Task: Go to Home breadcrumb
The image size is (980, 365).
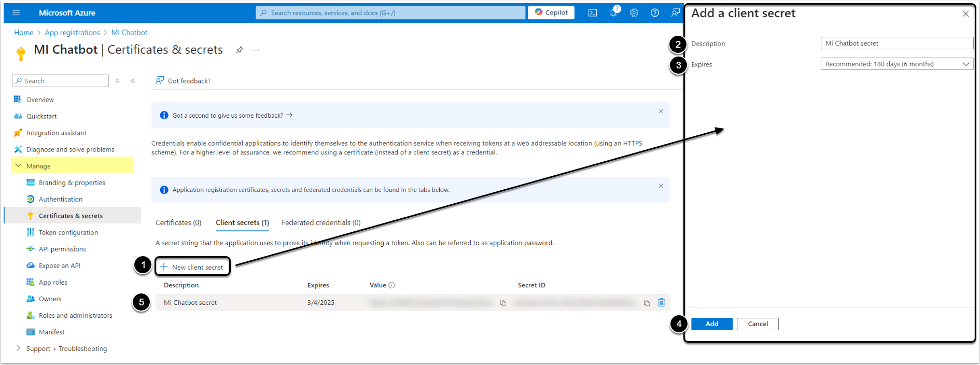Action: coord(24,33)
